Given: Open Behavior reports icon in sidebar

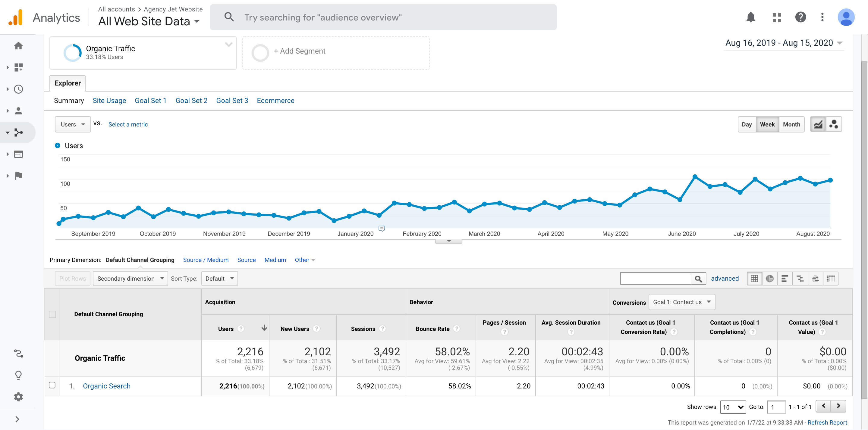Looking at the screenshot, I should pos(18,154).
